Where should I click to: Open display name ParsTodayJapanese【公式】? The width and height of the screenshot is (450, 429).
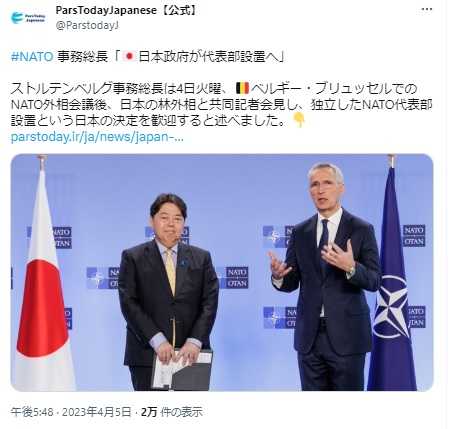pos(127,11)
